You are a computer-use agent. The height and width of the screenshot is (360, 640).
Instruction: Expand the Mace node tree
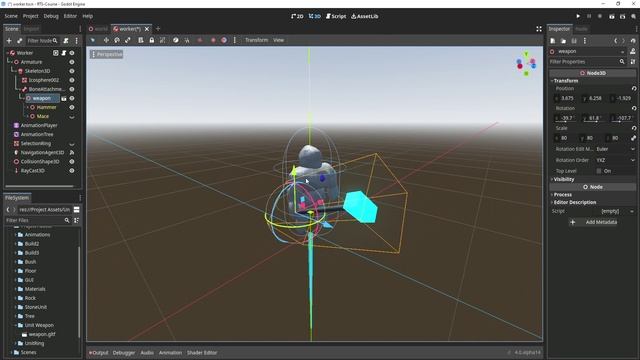27,116
